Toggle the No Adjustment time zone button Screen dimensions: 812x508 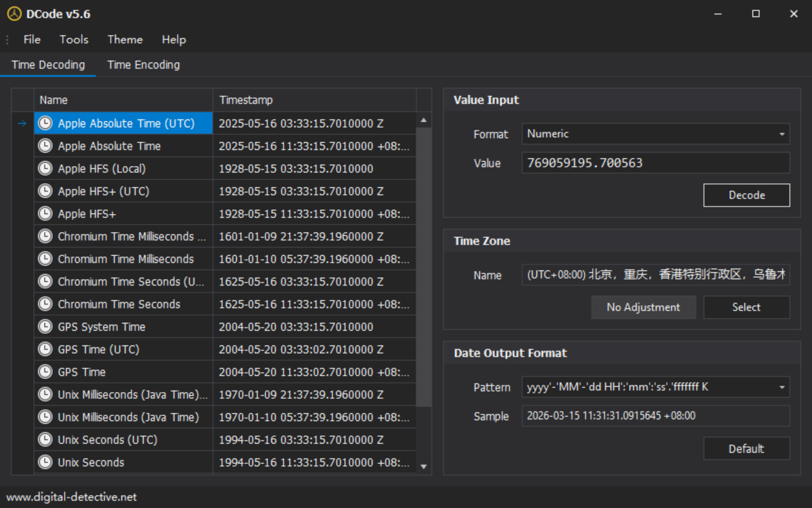point(643,307)
